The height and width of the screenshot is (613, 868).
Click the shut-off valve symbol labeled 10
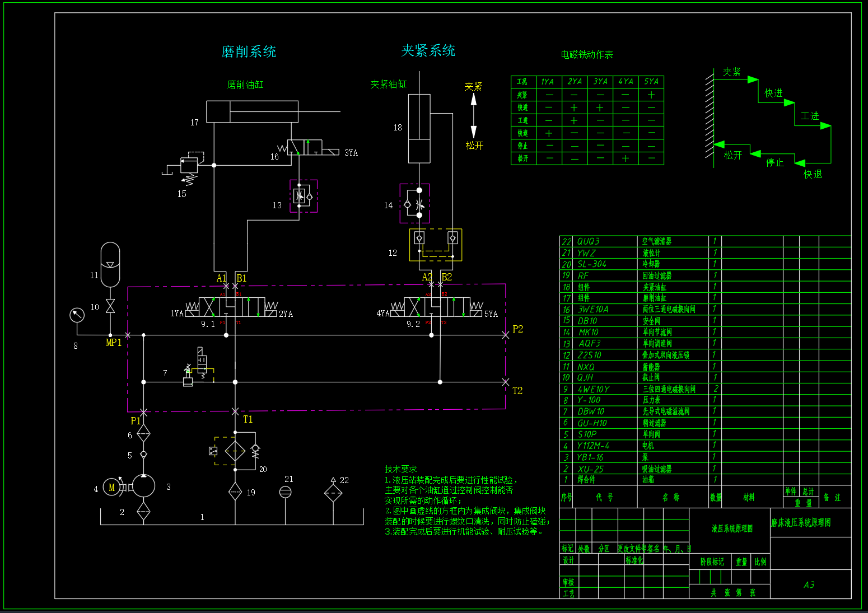(x=110, y=306)
